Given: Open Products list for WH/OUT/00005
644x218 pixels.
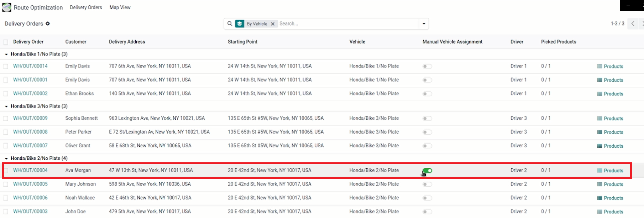Looking at the screenshot, I should pos(610,184).
